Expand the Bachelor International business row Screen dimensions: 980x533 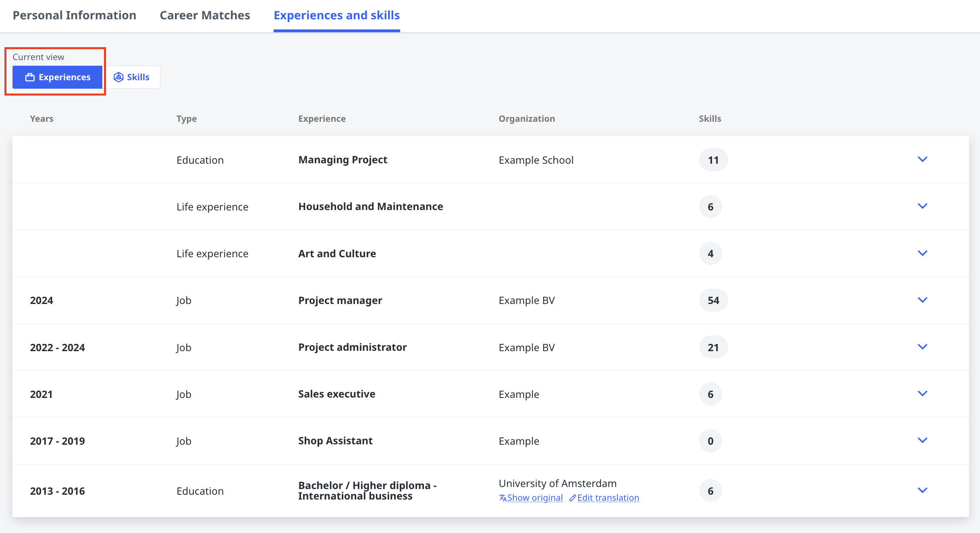pyautogui.click(x=922, y=490)
